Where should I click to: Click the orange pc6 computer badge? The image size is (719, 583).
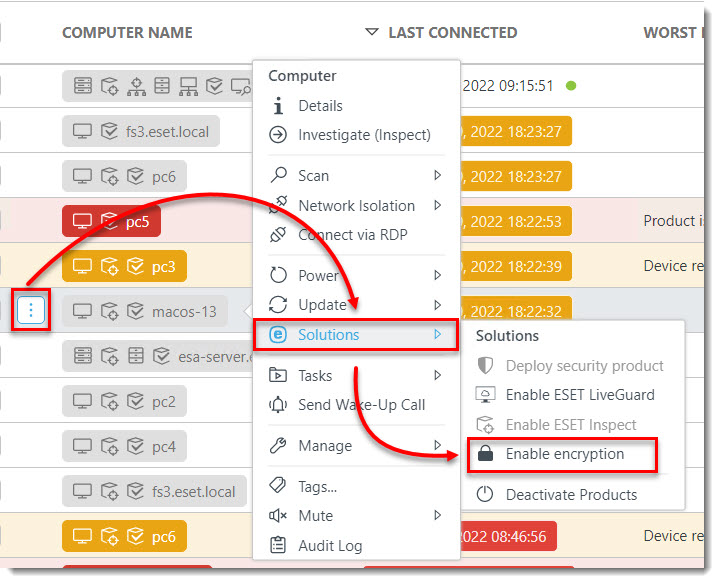coord(124,536)
